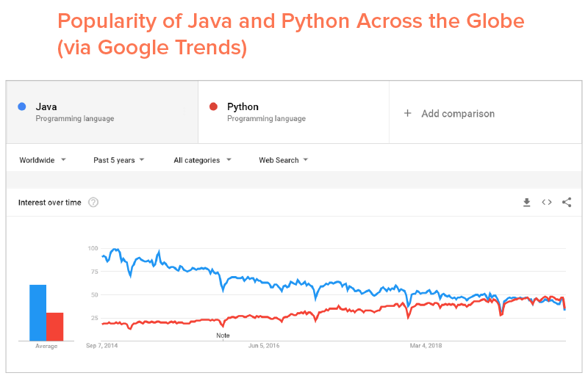Select the Python search term card

point(293,112)
